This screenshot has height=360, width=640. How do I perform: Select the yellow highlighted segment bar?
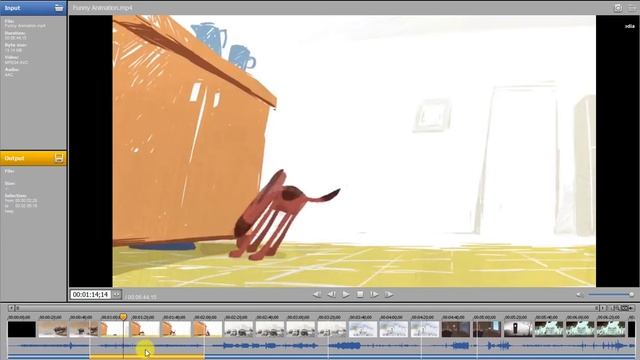[x=147, y=357]
